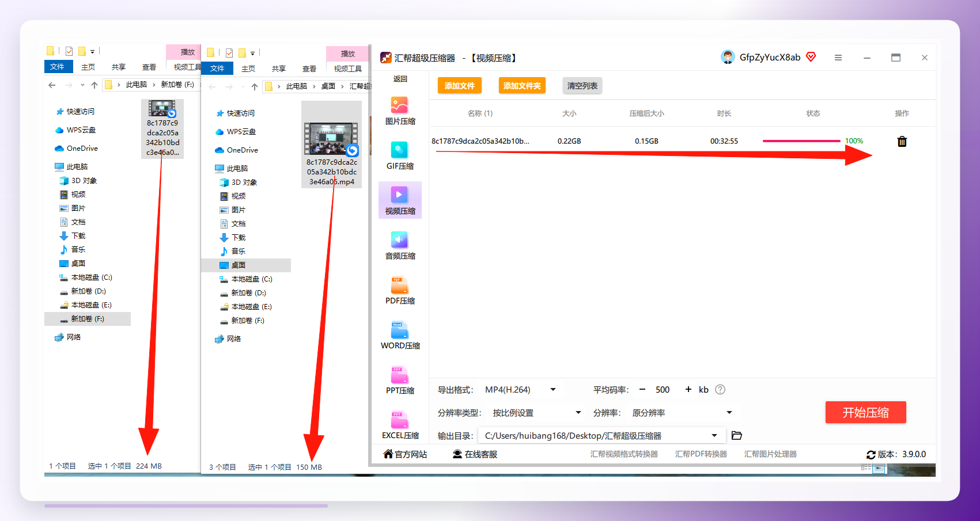
Task: Select OneDrive in left Explorer tree
Action: pyautogui.click(x=76, y=149)
